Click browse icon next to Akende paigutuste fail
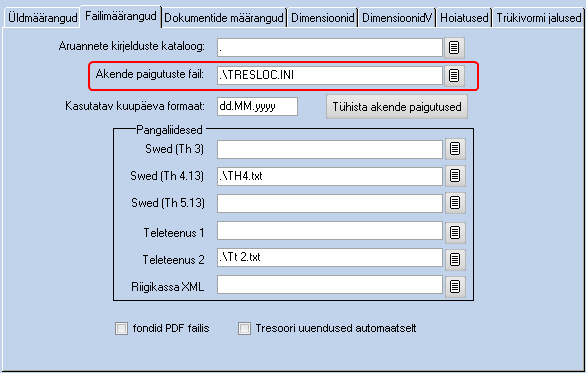Image resolution: width=586 pixels, height=373 pixels. coord(454,75)
